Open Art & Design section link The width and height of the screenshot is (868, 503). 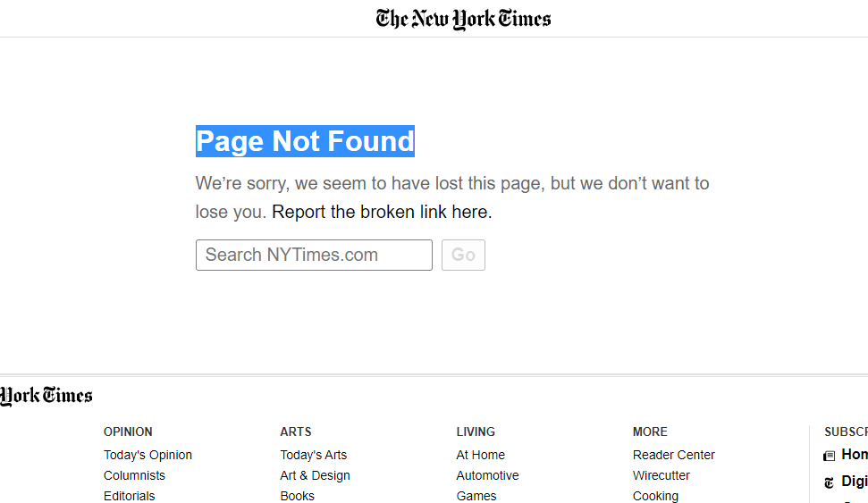[x=315, y=475]
